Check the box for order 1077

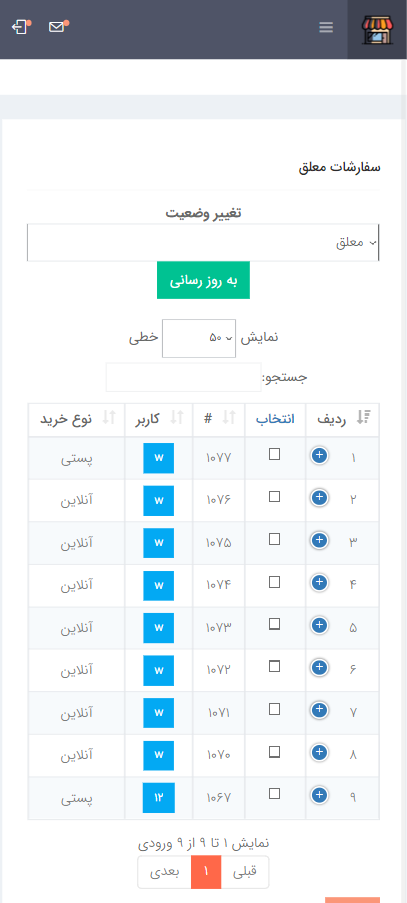click(275, 454)
